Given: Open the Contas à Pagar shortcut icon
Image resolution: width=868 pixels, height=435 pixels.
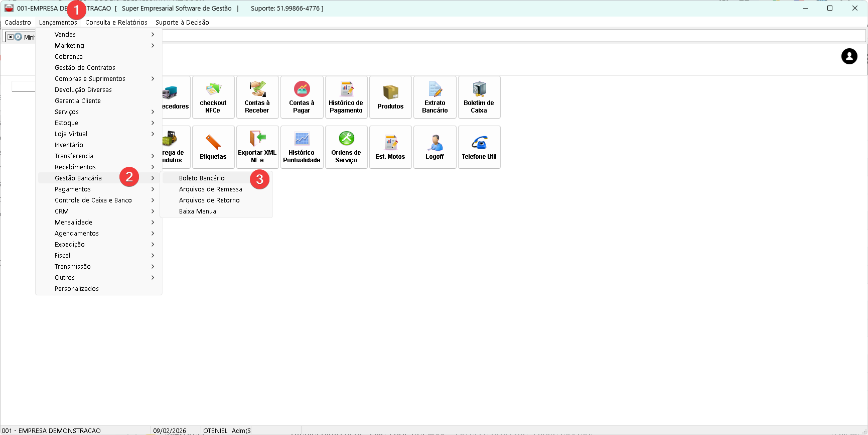Looking at the screenshot, I should 302,97.
